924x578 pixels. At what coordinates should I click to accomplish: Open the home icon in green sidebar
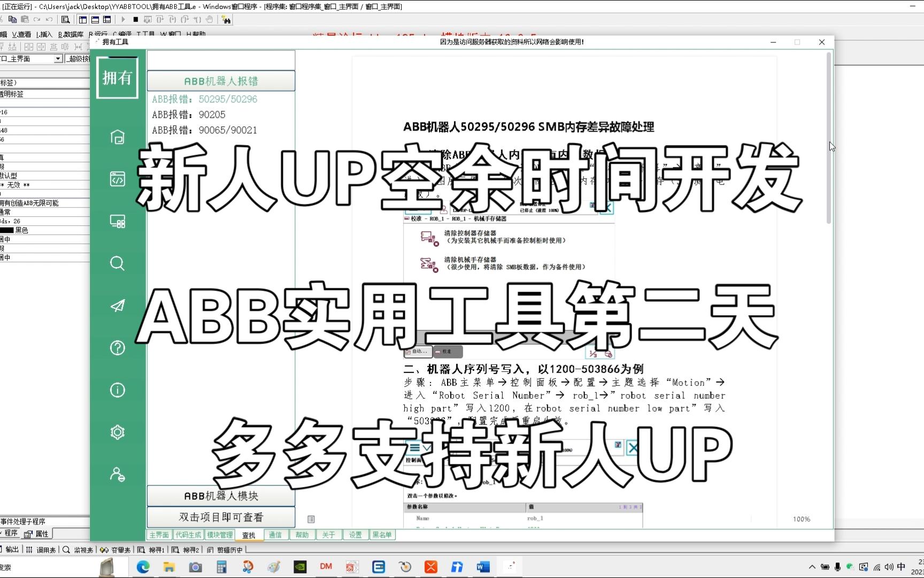pos(117,137)
